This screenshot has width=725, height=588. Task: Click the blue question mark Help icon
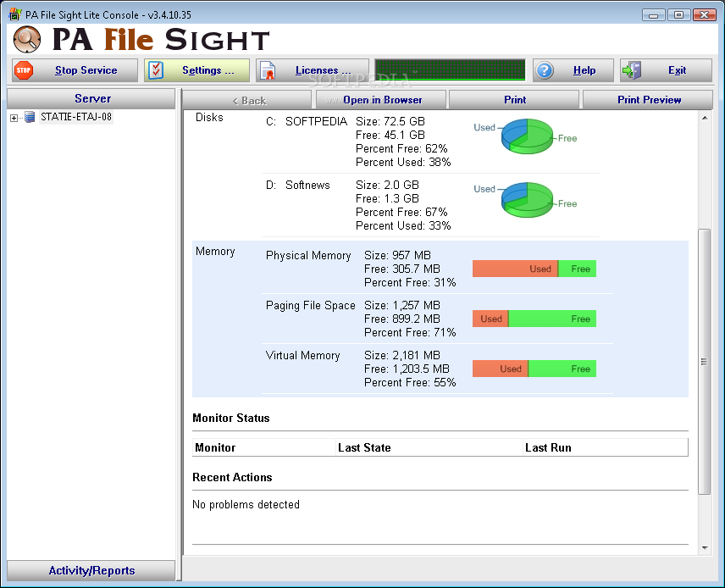(x=545, y=70)
